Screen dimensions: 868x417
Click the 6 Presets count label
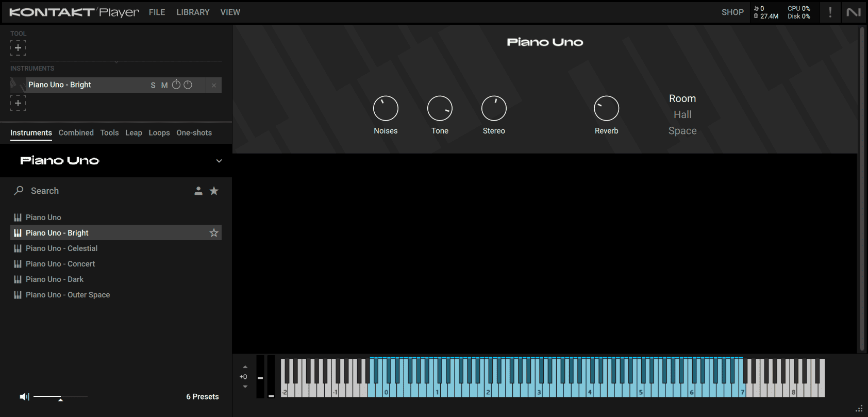pyautogui.click(x=203, y=396)
